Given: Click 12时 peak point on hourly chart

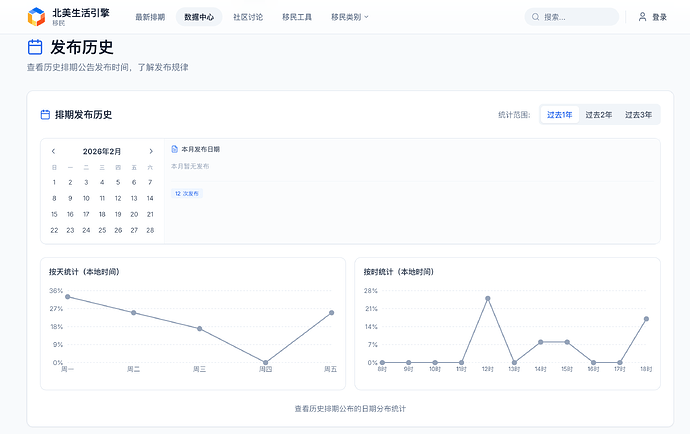Looking at the screenshot, I should point(488,298).
